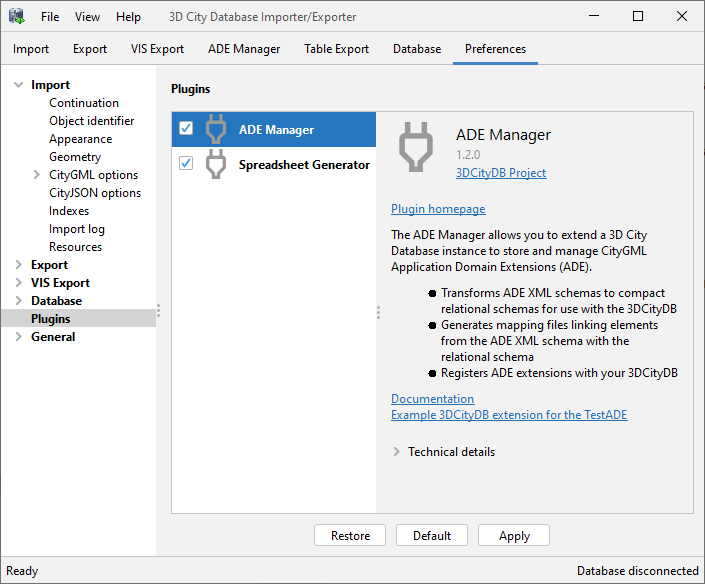The height and width of the screenshot is (584, 705).
Task: Maximize the Importer/Exporter window
Action: click(638, 16)
